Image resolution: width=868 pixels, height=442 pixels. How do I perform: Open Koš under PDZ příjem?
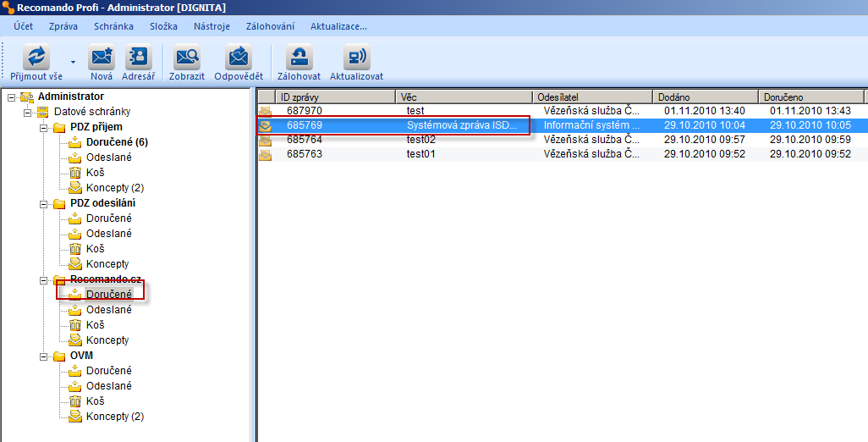pyautogui.click(x=96, y=172)
